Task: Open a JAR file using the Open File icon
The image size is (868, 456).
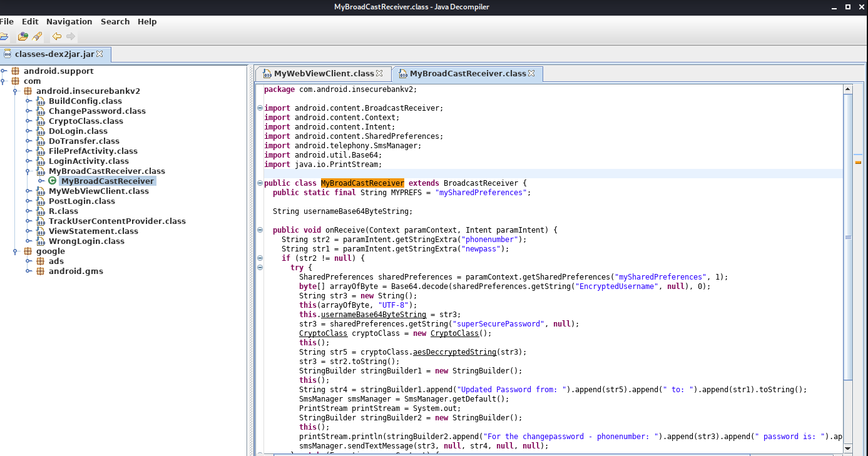Action: [4, 36]
